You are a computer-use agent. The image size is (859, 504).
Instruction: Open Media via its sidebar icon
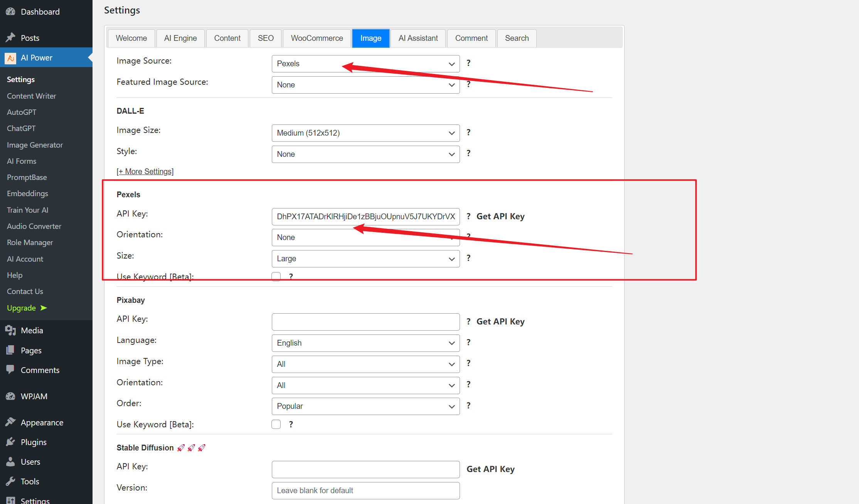[10, 330]
